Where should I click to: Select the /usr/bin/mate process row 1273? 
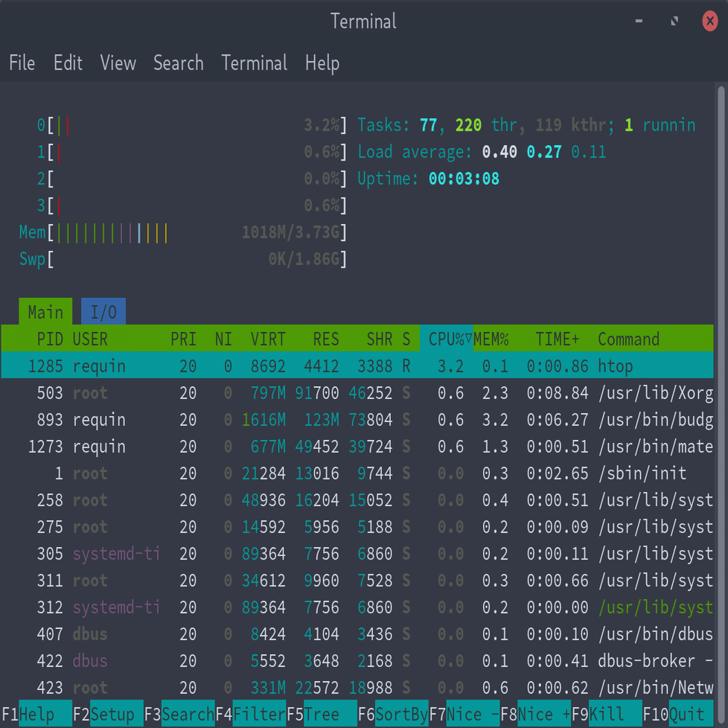click(x=357, y=446)
